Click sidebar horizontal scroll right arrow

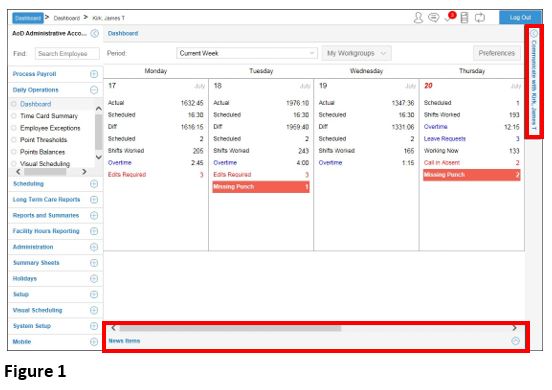[x=84, y=172]
